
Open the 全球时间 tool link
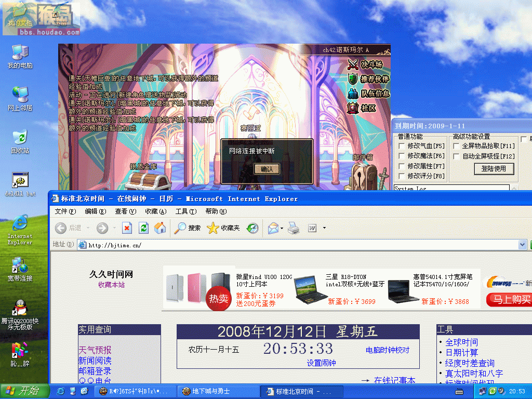[x=461, y=342]
